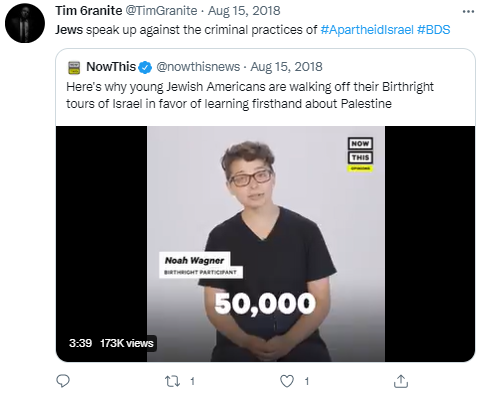
Task: Open the Tim 6ranite display name
Action: (89, 11)
